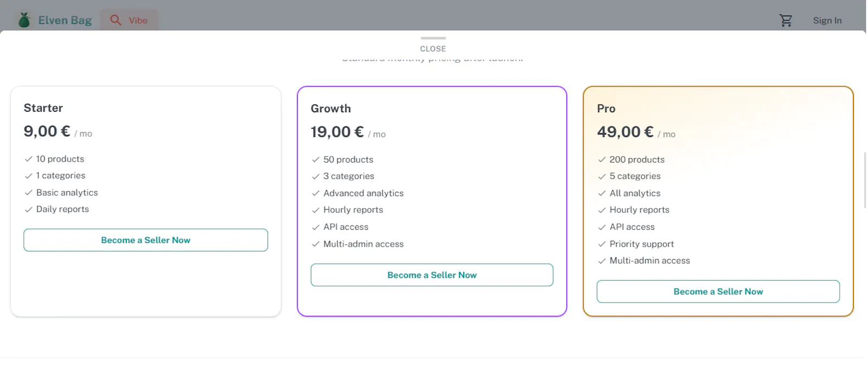The height and width of the screenshot is (374, 868).
Task: Open the Sign In link
Action: [827, 21]
